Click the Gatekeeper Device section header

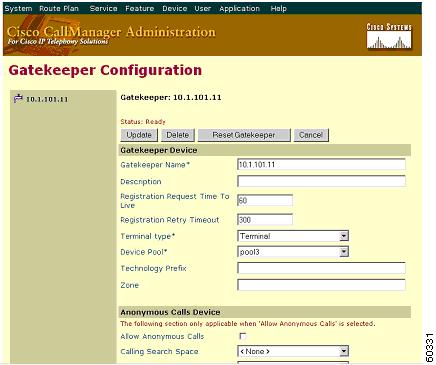click(265, 150)
